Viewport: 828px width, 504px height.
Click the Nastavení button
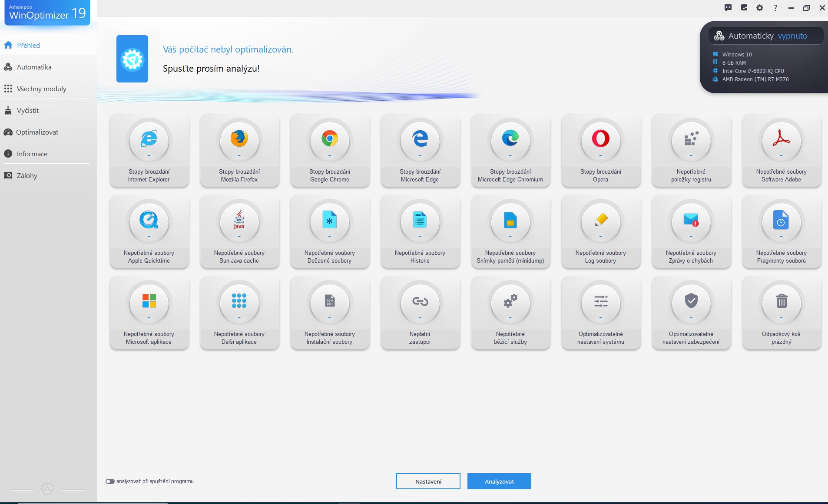pyautogui.click(x=428, y=481)
